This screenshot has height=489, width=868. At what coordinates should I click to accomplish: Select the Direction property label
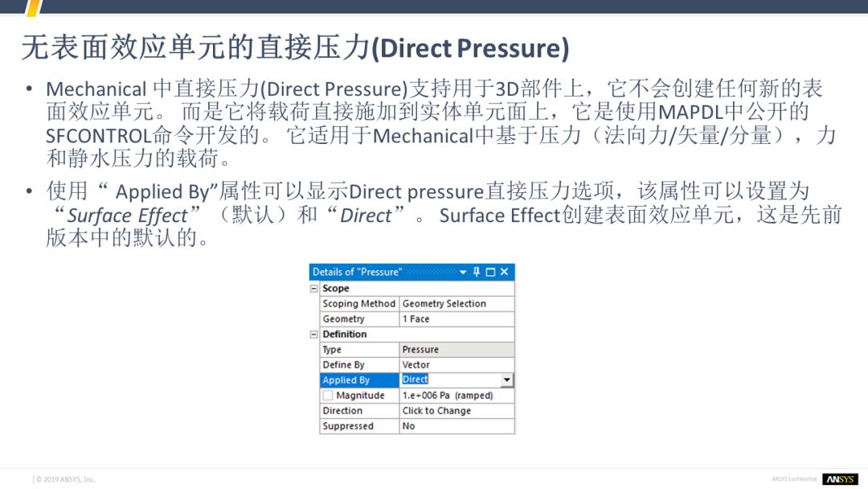pyautogui.click(x=358, y=411)
